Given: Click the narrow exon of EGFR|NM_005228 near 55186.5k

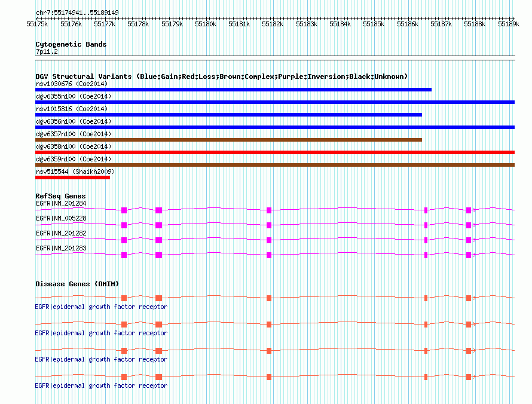Looking at the screenshot, I should (x=426, y=225).
